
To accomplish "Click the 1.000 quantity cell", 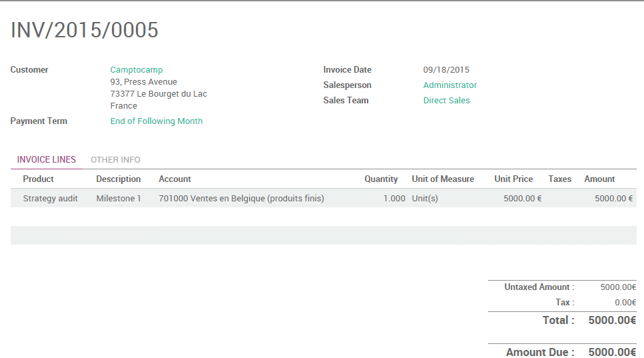I will [x=394, y=199].
